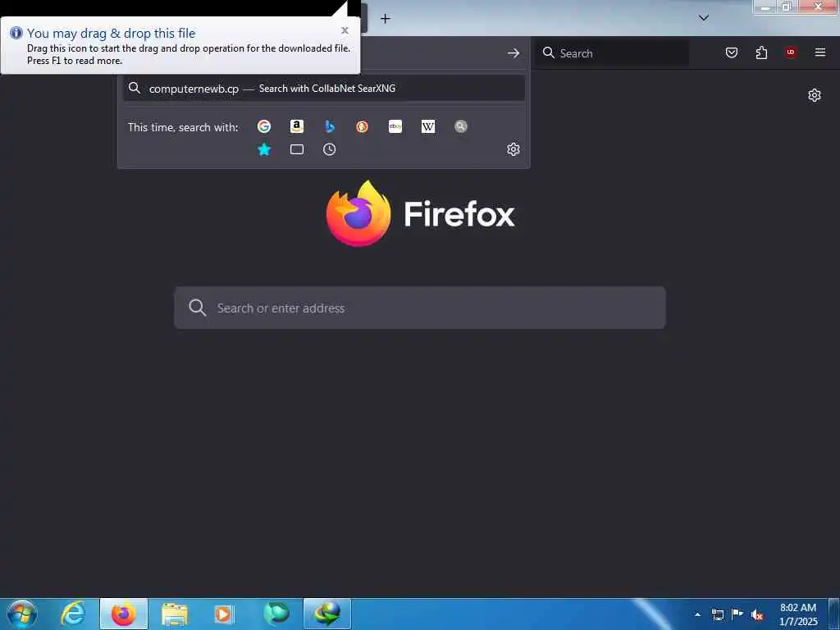This screenshot has width=840, height=630.
Task: Select the Firefox taskbar button
Action: (124, 614)
